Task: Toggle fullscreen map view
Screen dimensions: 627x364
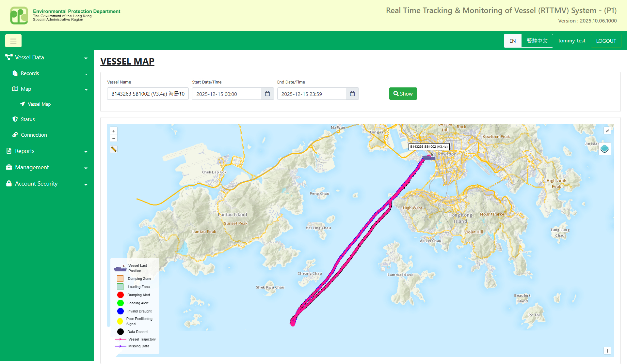Action: pos(607,131)
